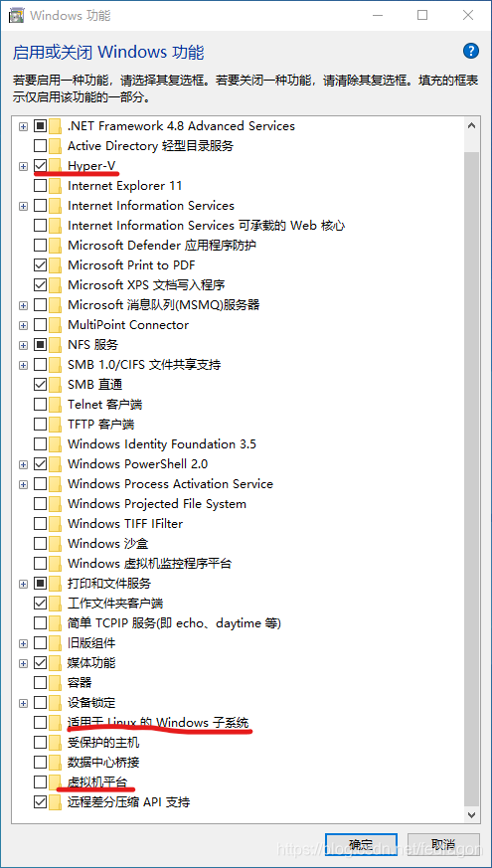Tick the 虚拟机平台 checkbox

coord(41,781)
